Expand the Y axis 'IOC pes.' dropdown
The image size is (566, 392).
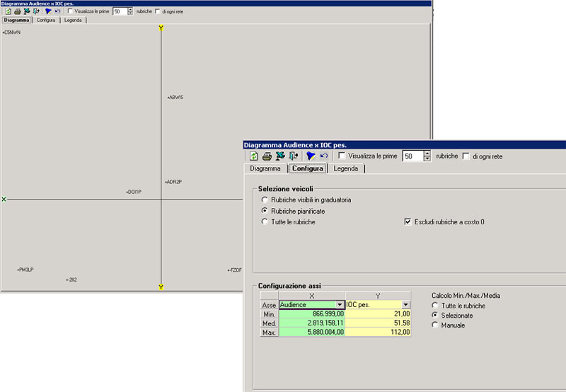[x=405, y=304]
